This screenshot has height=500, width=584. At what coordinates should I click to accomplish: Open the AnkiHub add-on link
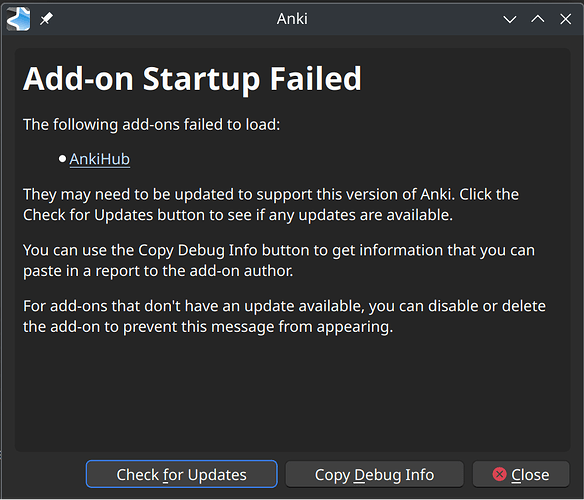pos(99,159)
